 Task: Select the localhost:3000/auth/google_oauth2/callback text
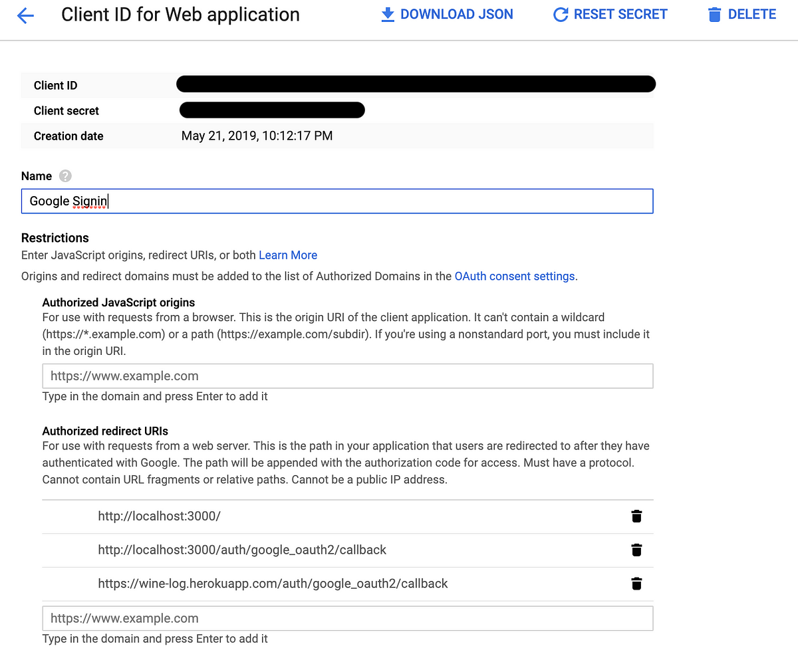(242, 550)
